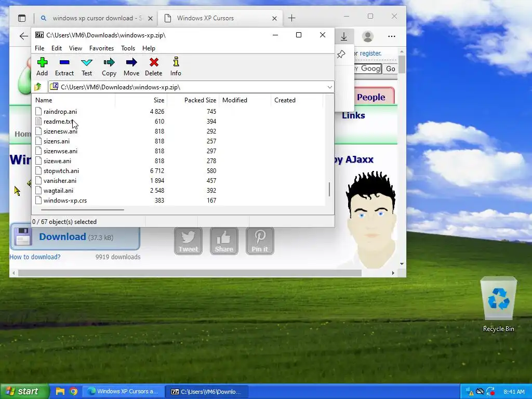The height and width of the screenshot is (399, 532).
Task: Click the Pin it icon
Action: tap(260, 241)
